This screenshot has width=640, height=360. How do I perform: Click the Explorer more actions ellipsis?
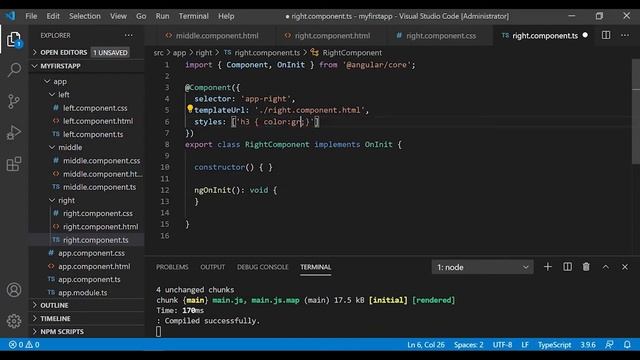click(x=129, y=36)
